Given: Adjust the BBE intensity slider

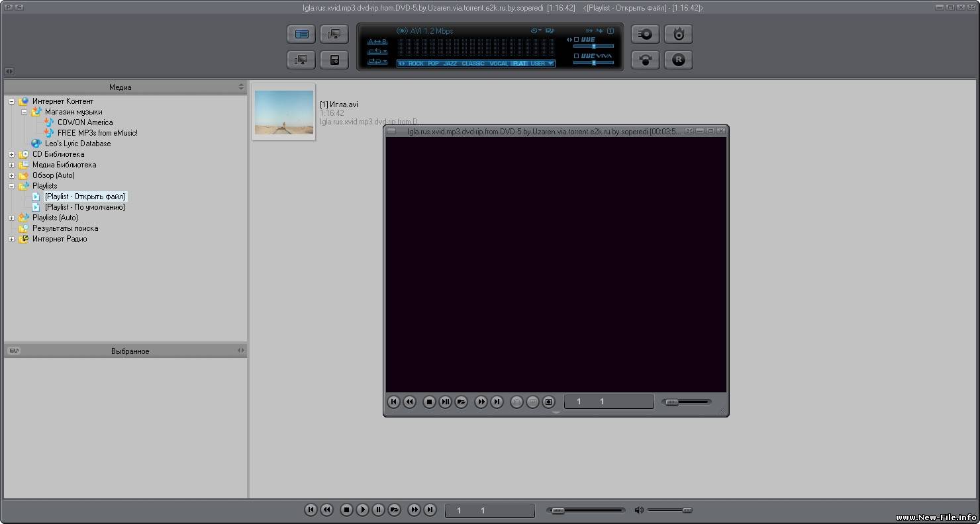Looking at the screenshot, I should (594, 46).
